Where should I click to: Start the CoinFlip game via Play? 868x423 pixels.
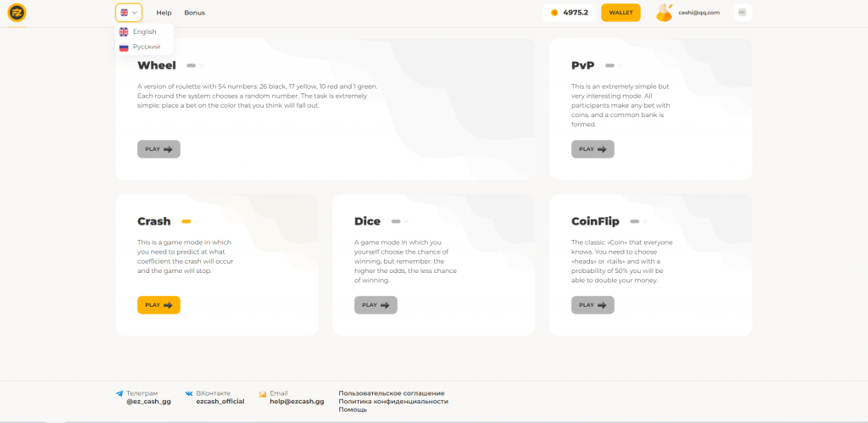593,305
